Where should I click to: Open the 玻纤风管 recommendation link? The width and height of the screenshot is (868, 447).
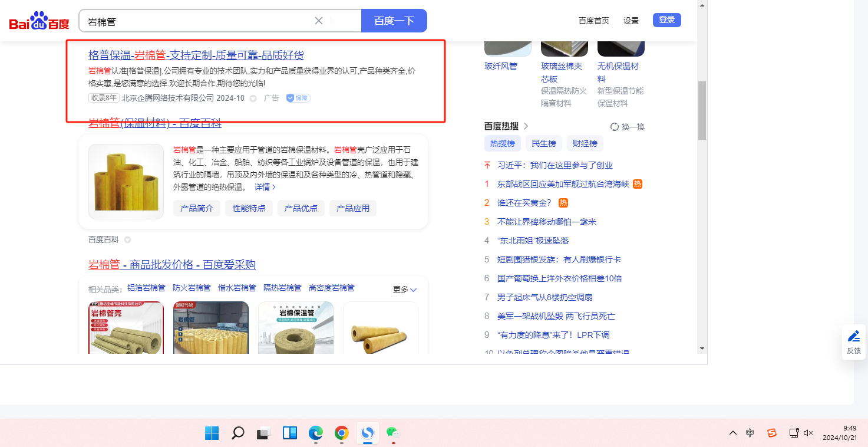point(501,66)
